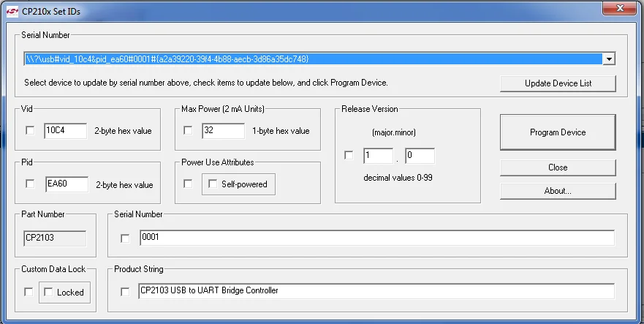This screenshot has width=644, height=324.
Task: Toggle the Self-powered checkbox
Action: [213, 184]
